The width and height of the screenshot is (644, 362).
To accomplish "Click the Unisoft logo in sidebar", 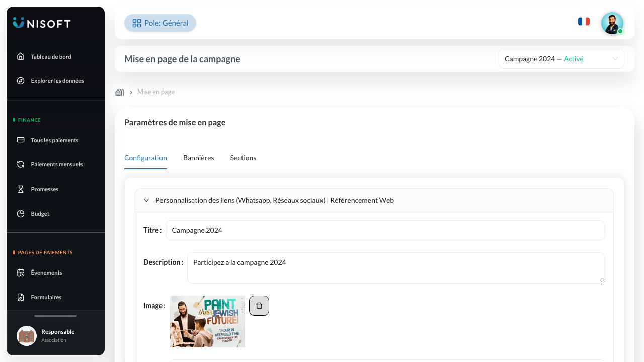I will pos(42,23).
